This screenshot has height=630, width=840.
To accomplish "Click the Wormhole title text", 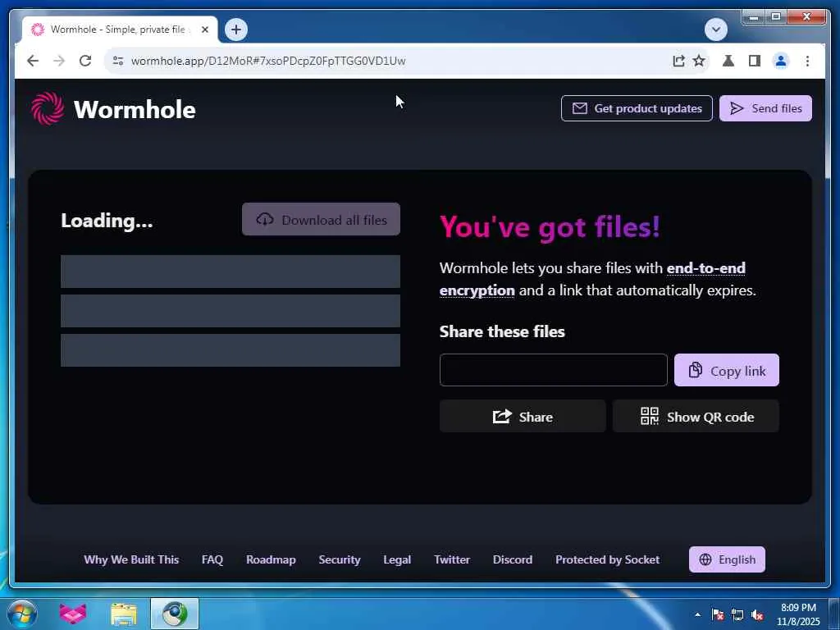I will click(135, 109).
